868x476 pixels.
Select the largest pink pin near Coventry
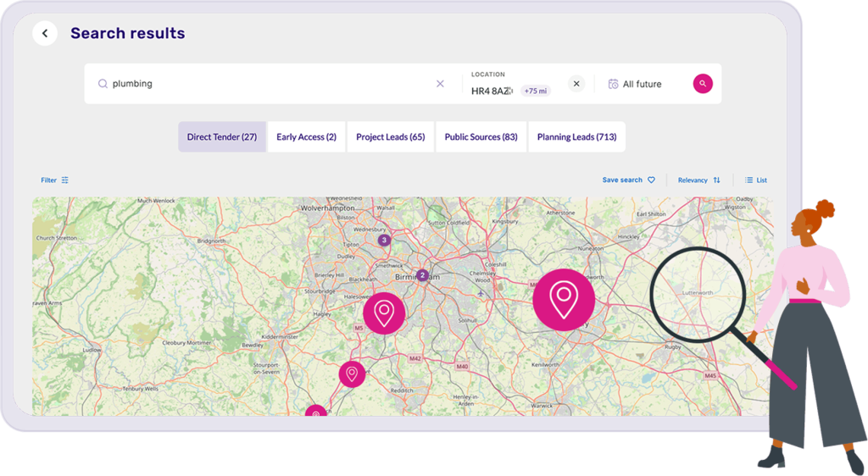tap(564, 300)
